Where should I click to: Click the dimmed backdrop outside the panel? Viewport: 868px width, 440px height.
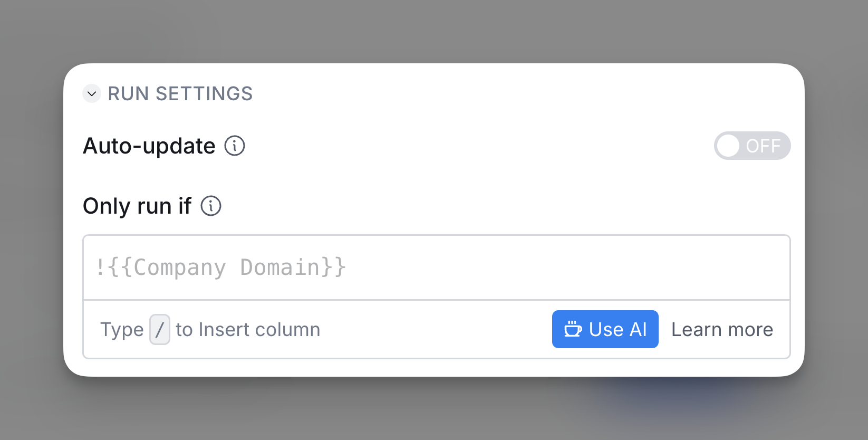point(432,32)
